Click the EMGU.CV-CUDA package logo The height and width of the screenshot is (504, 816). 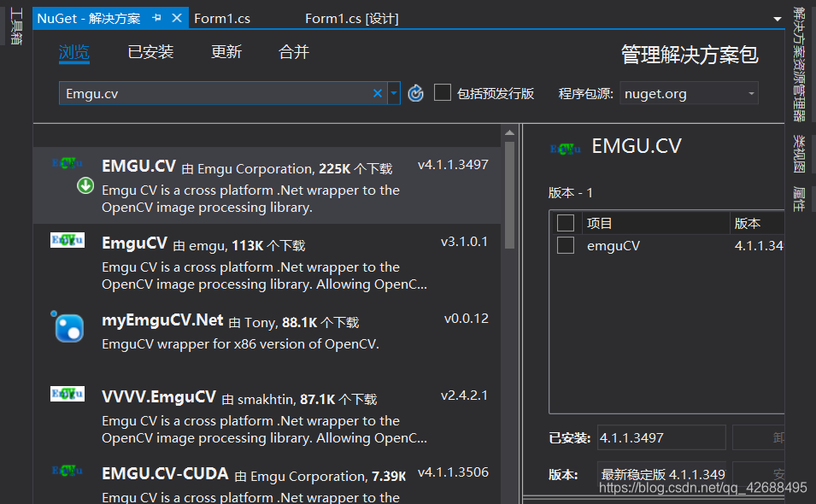coord(68,471)
